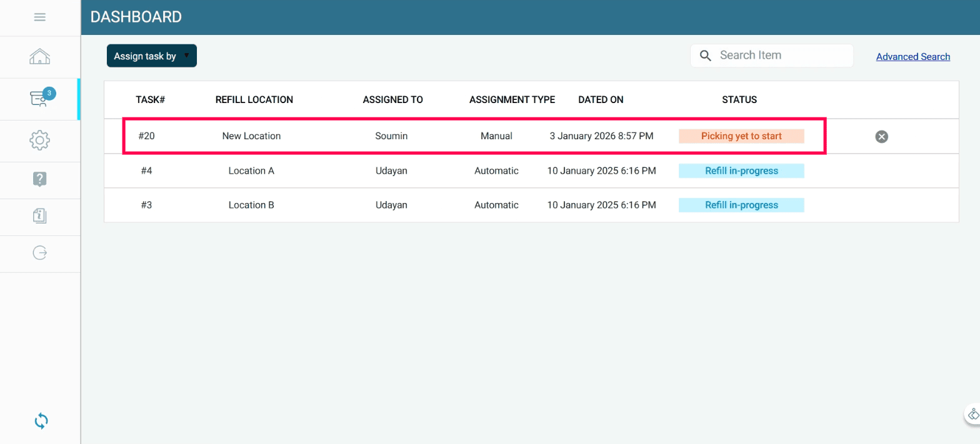Viewport: 980px width, 444px height.
Task: Click the logout icon in sidebar
Action: (40, 253)
